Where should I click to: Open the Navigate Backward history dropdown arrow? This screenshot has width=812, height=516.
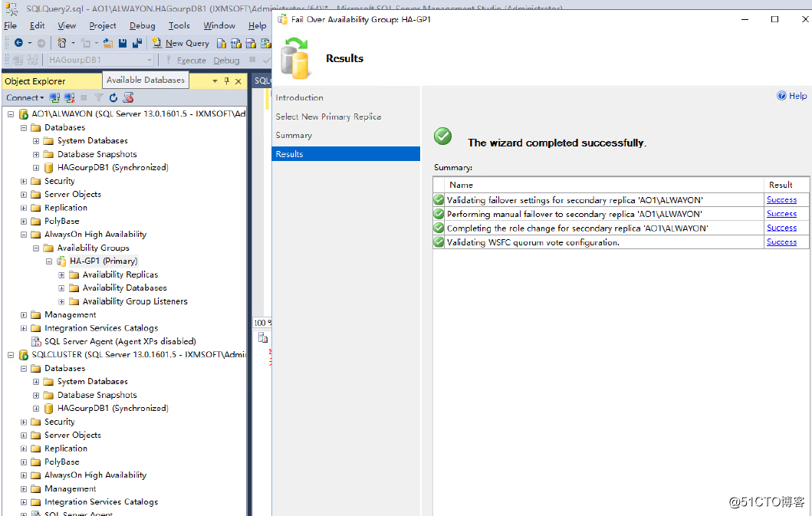point(29,43)
